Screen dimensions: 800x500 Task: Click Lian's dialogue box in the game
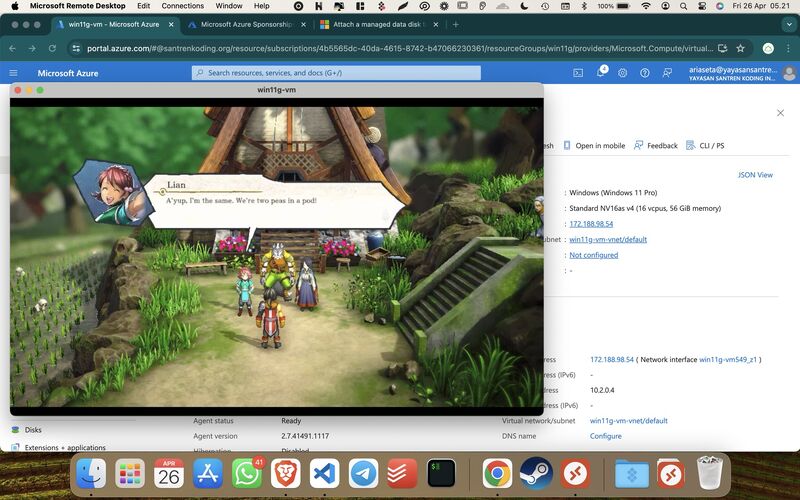pyautogui.click(x=276, y=202)
